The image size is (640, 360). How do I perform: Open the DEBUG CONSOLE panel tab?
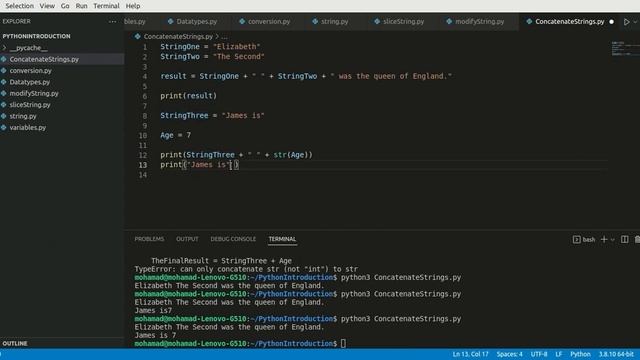point(233,239)
